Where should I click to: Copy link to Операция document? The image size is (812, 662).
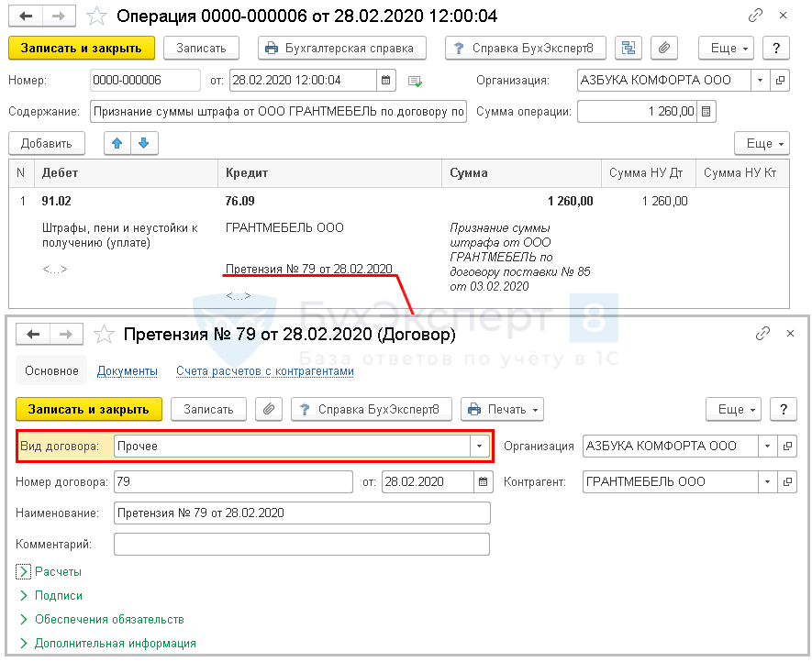pyautogui.click(x=755, y=16)
